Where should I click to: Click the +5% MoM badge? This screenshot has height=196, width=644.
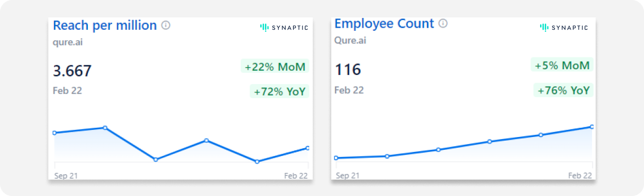(562, 65)
